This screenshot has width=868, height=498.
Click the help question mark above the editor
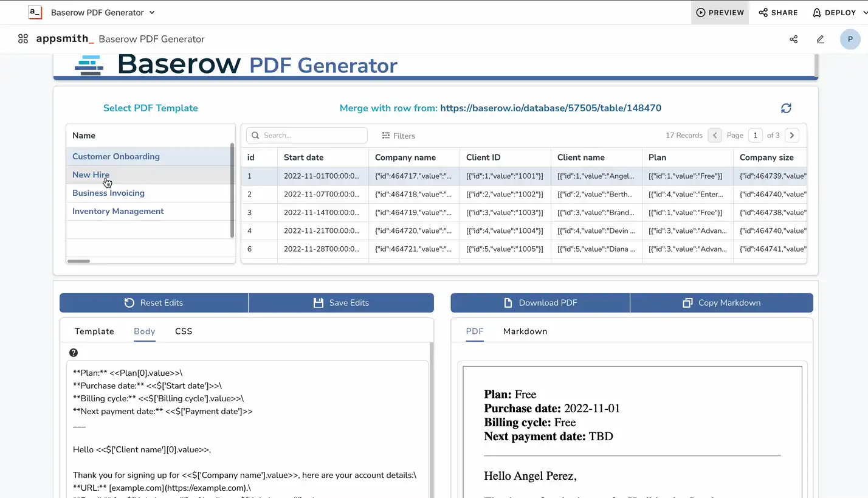[x=73, y=353]
